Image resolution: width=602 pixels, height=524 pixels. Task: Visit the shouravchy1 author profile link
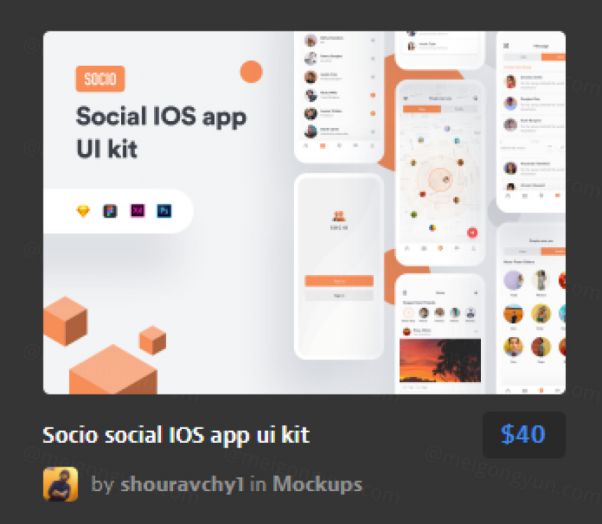pos(182,484)
